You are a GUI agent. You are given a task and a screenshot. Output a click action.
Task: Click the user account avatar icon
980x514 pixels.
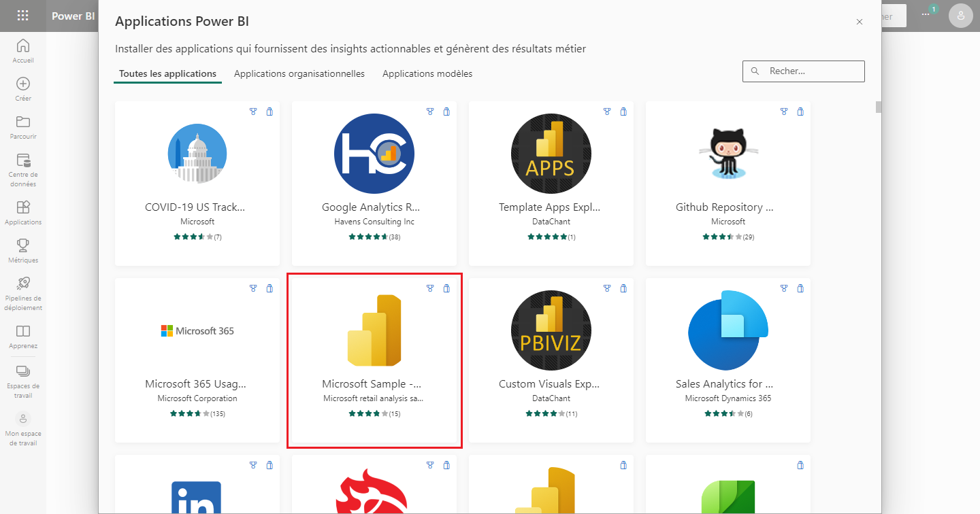click(x=960, y=16)
